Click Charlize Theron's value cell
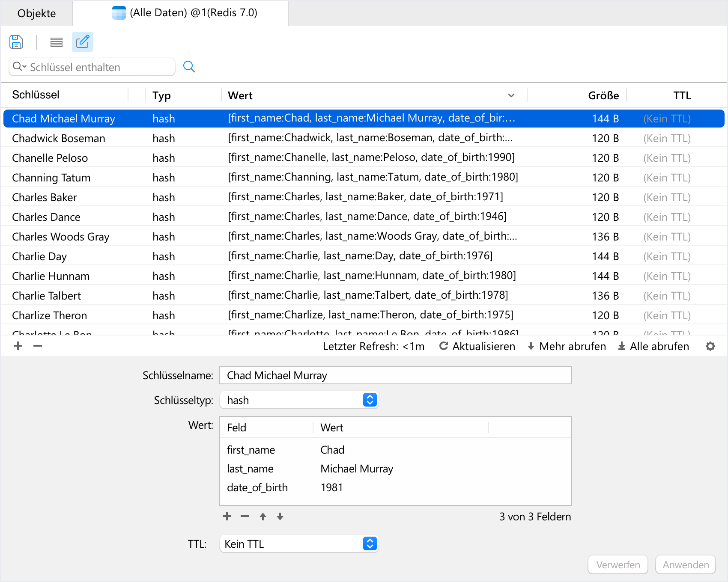728x582 pixels. coord(371,315)
